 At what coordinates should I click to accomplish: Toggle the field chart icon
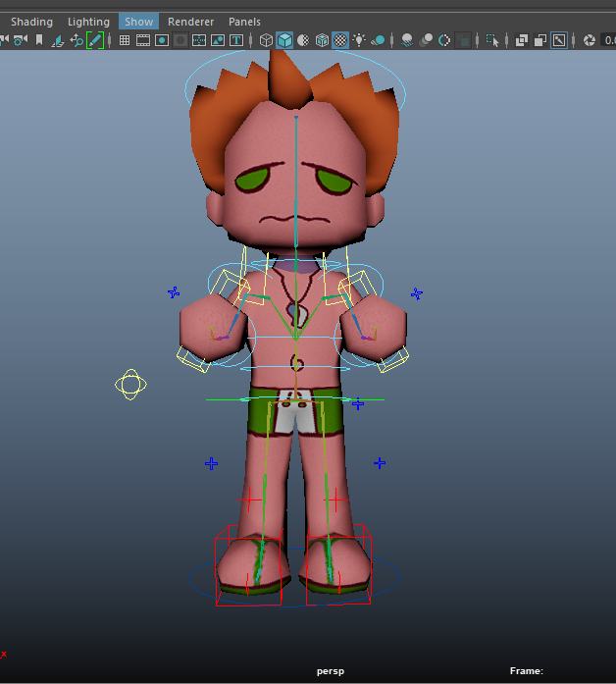199,40
